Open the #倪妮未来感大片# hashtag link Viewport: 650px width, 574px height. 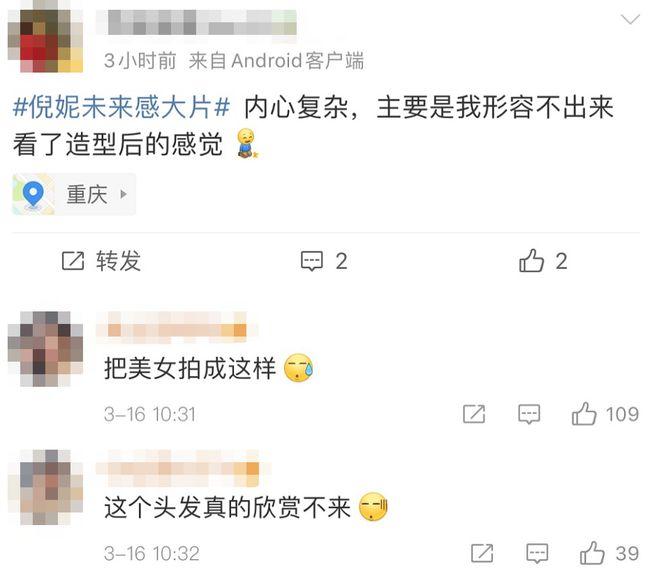tap(121, 107)
